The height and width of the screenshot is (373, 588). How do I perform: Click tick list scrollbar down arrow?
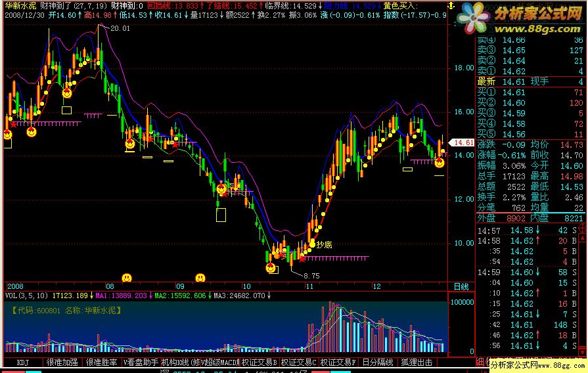click(582, 353)
